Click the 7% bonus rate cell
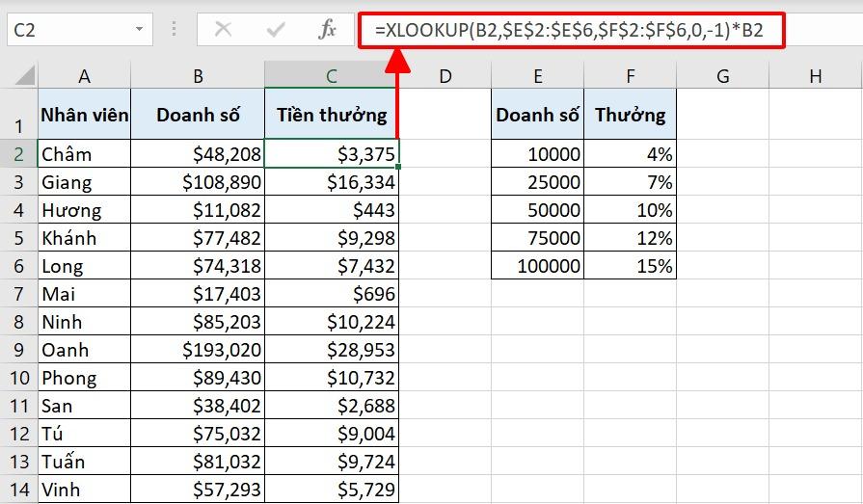Screen dimensions: 863x504 (x=631, y=181)
